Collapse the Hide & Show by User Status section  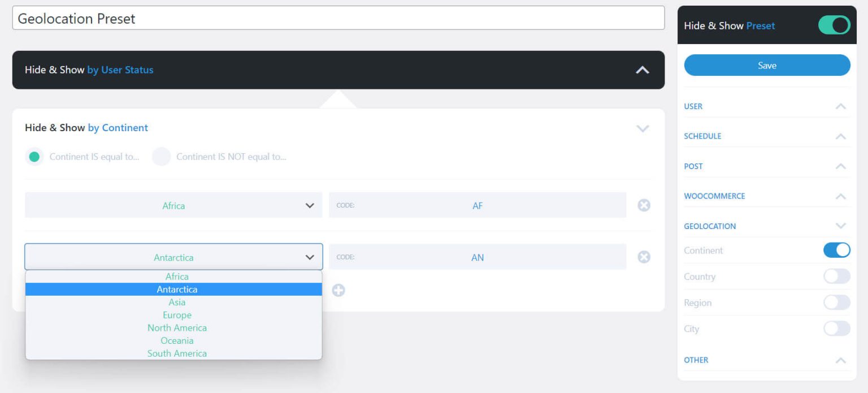[642, 70]
